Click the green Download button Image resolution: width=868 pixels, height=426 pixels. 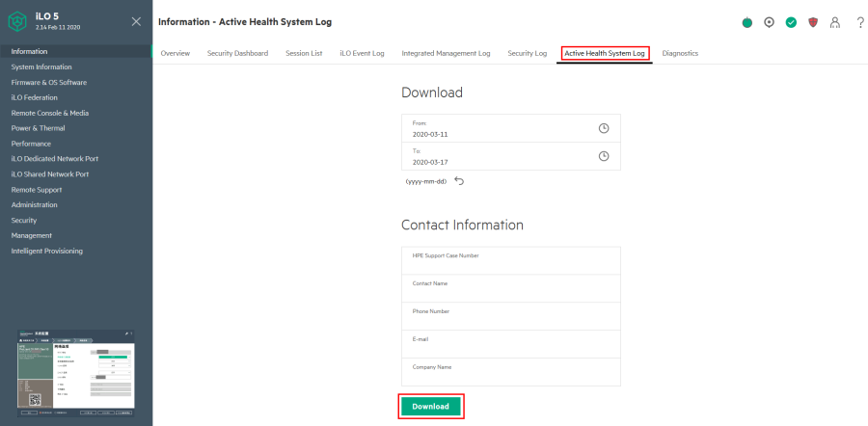431,406
